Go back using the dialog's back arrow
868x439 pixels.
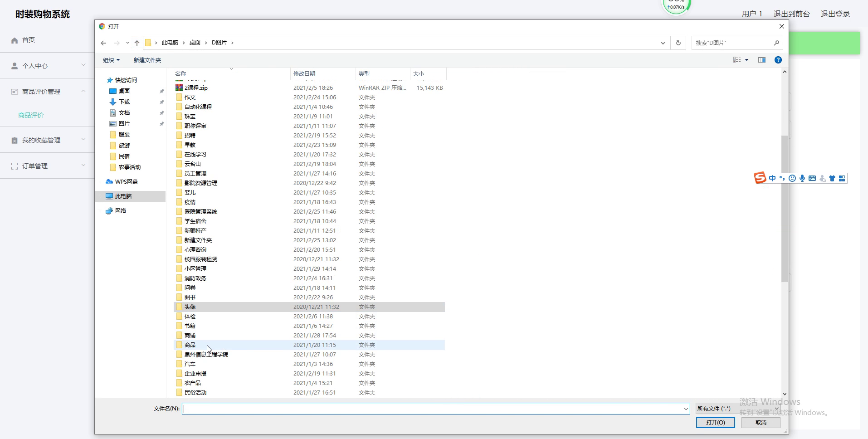tap(103, 43)
